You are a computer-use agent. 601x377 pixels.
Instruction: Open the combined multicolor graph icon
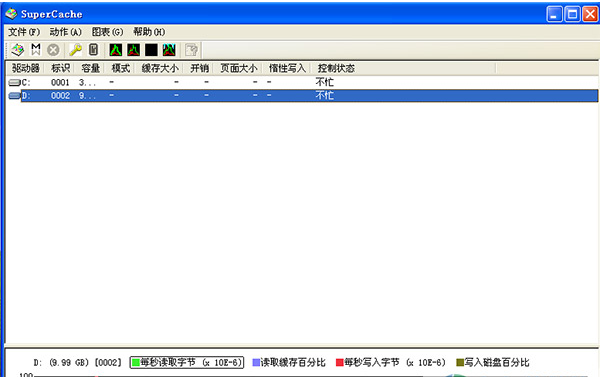[169, 50]
